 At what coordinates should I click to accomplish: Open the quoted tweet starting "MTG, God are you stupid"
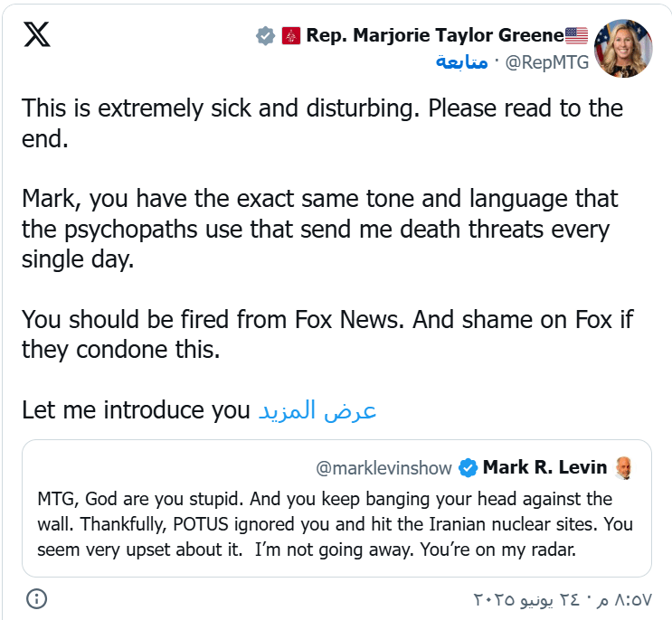(336, 524)
